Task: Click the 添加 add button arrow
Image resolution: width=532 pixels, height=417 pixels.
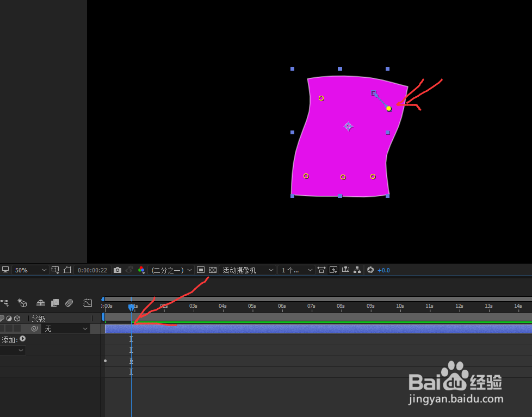Action: (x=23, y=339)
